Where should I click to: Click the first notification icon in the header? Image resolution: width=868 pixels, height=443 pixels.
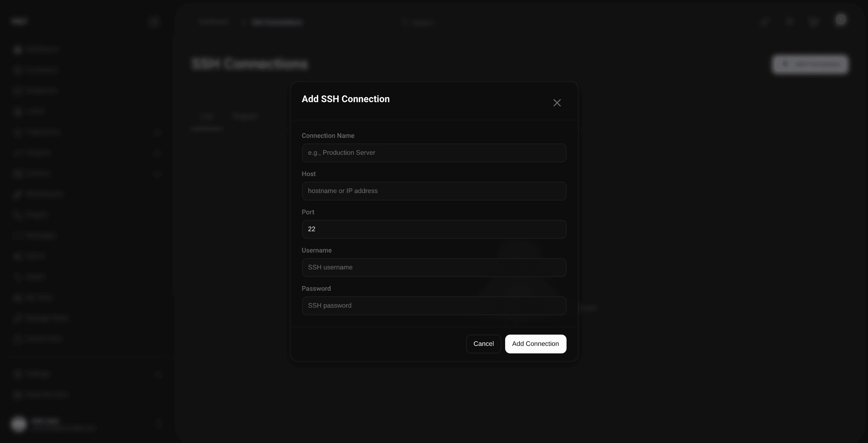click(765, 22)
